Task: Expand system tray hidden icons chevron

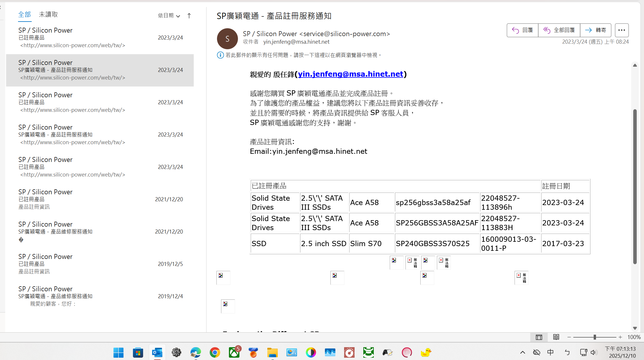Action: coord(522,352)
